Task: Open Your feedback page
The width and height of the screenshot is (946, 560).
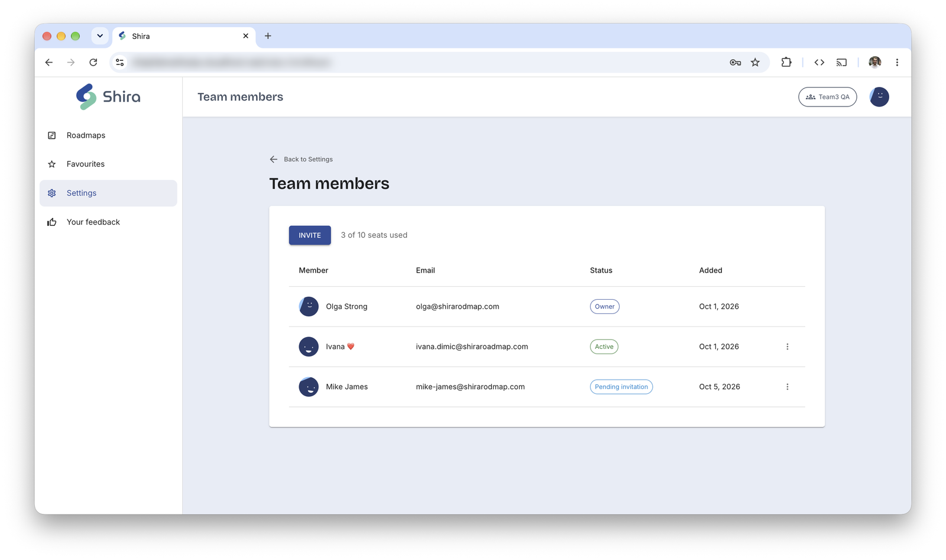Action: pyautogui.click(x=108, y=222)
